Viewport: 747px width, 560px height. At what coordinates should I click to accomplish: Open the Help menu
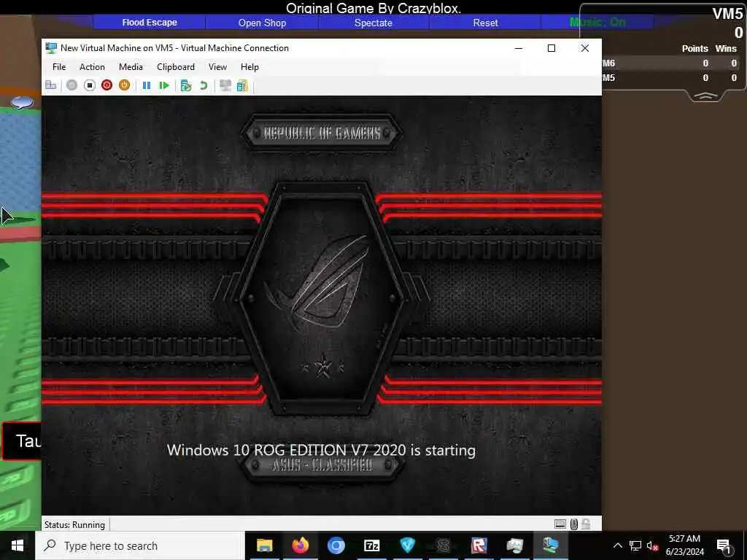[249, 66]
